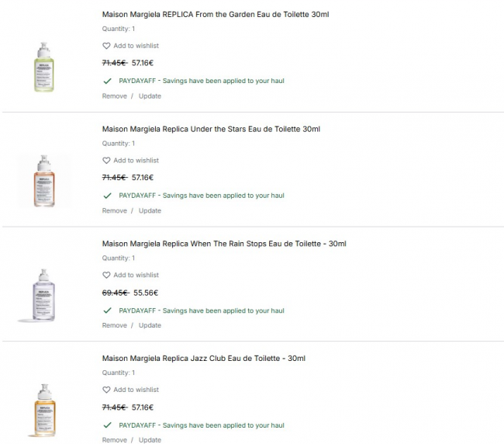Screen dimensions: 504x444
Task: Open Under the Stars bottle thumbnail
Action: (44, 182)
